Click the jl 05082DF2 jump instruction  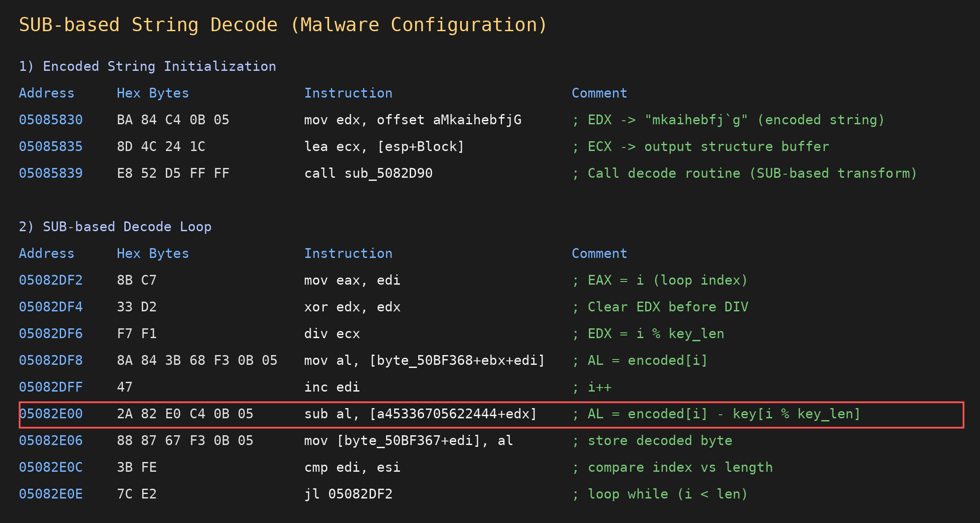348,494
